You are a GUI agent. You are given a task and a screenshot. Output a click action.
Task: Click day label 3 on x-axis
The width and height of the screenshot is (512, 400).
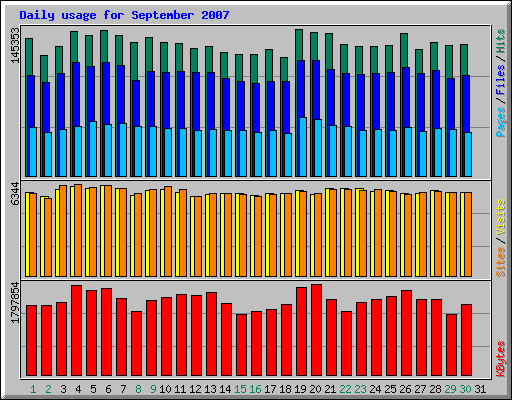click(63, 389)
